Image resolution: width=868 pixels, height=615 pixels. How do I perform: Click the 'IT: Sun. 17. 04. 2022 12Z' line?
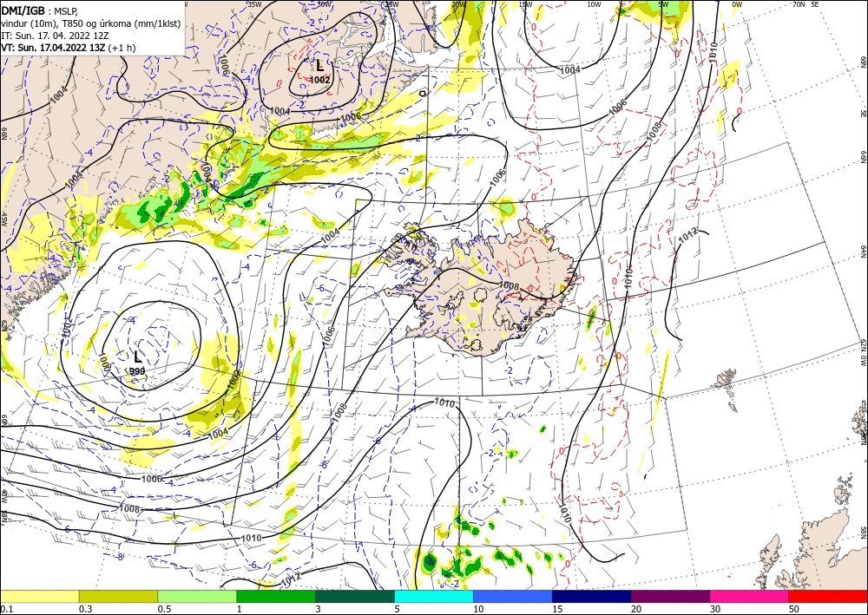tap(55, 36)
